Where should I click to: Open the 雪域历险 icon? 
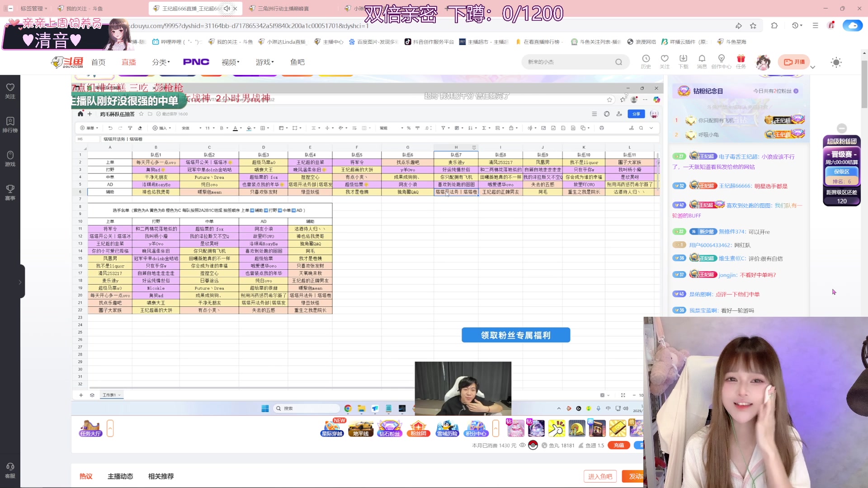[x=447, y=428]
